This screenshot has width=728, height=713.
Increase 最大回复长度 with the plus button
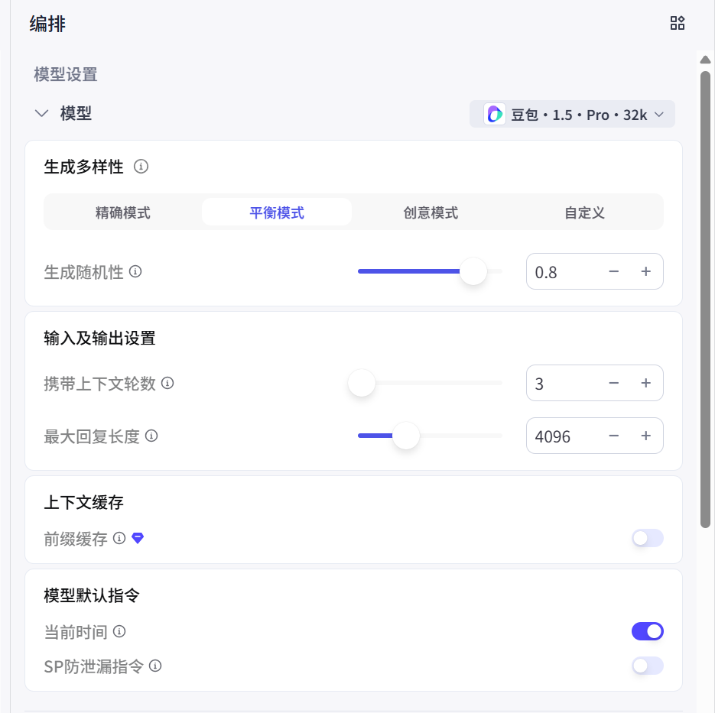(x=645, y=436)
